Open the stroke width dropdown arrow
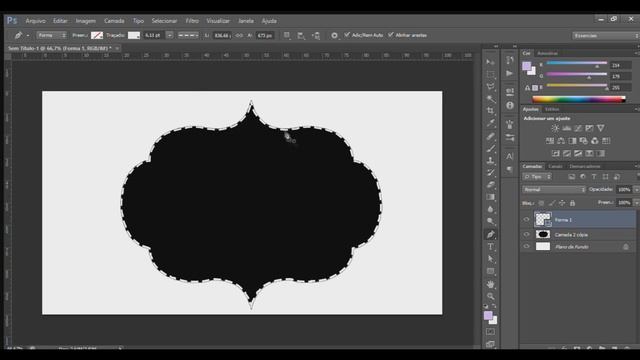This screenshot has height=360, width=640. (170, 36)
